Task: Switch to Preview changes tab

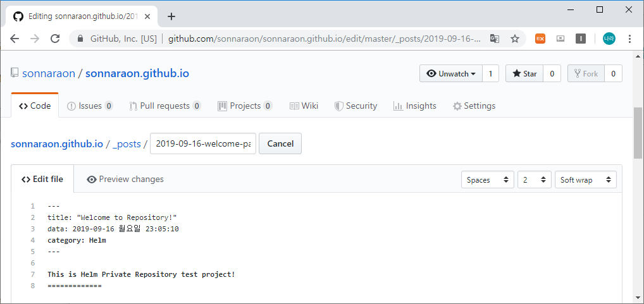Action: [x=125, y=179]
